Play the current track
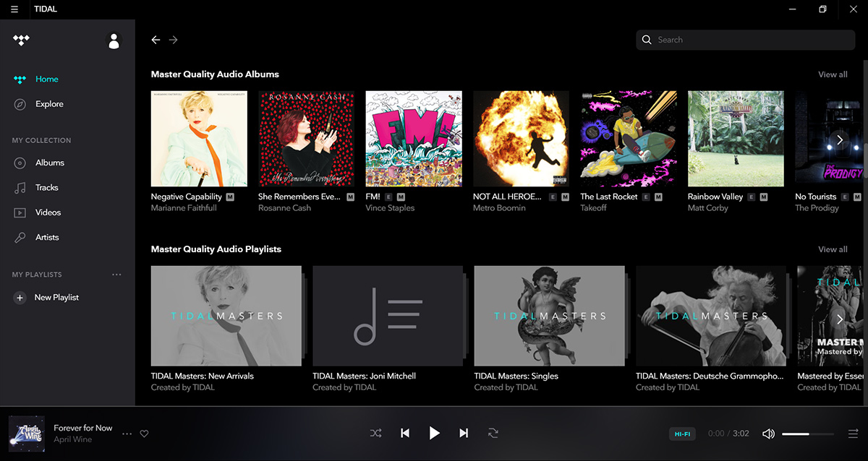The width and height of the screenshot is (868, 461). coord(434,433)
